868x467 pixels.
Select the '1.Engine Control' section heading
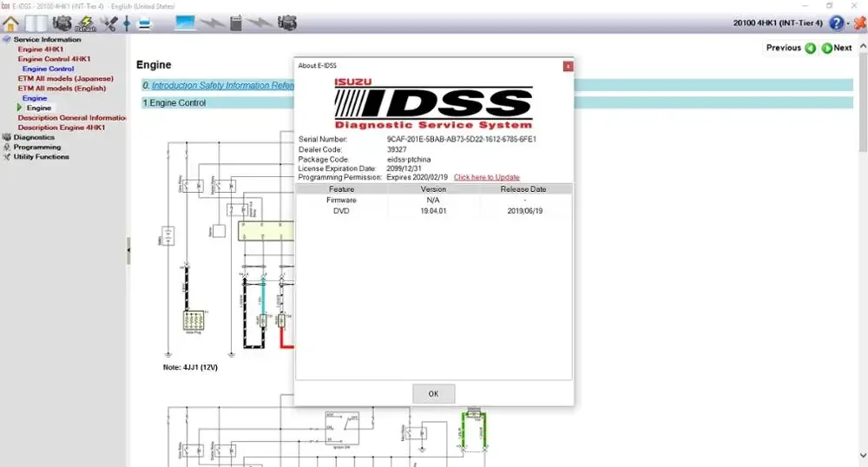click(174, 103)
